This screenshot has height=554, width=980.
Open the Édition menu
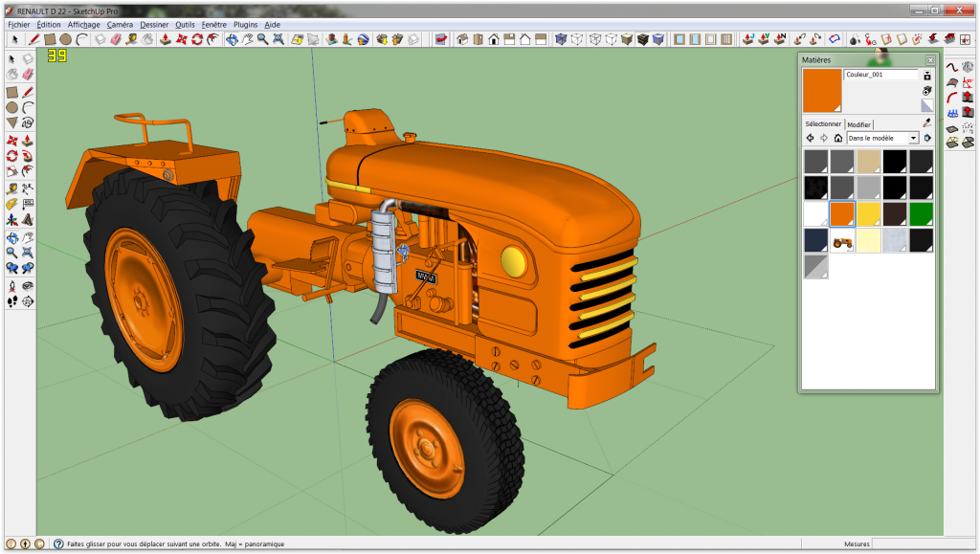pyautogui.click(x=49, y=25)
